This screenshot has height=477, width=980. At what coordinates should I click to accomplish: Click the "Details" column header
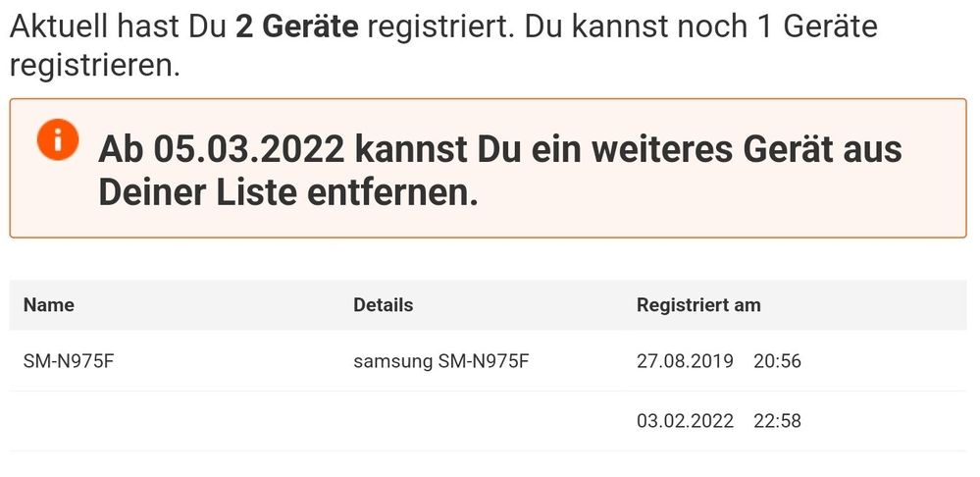[x=383, y=305]
